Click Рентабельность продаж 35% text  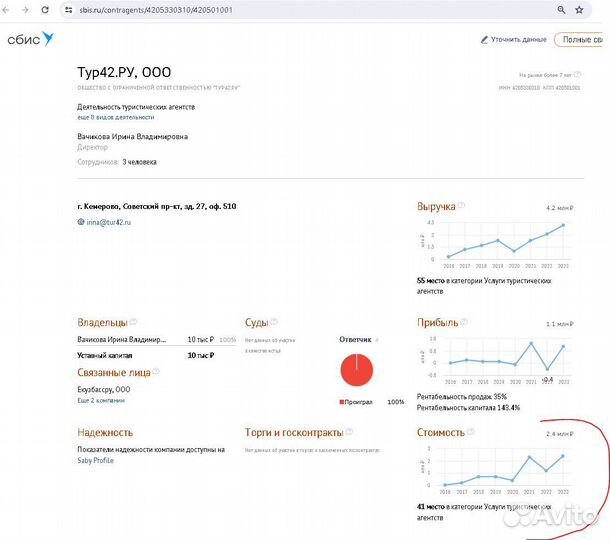coord(462,397)
